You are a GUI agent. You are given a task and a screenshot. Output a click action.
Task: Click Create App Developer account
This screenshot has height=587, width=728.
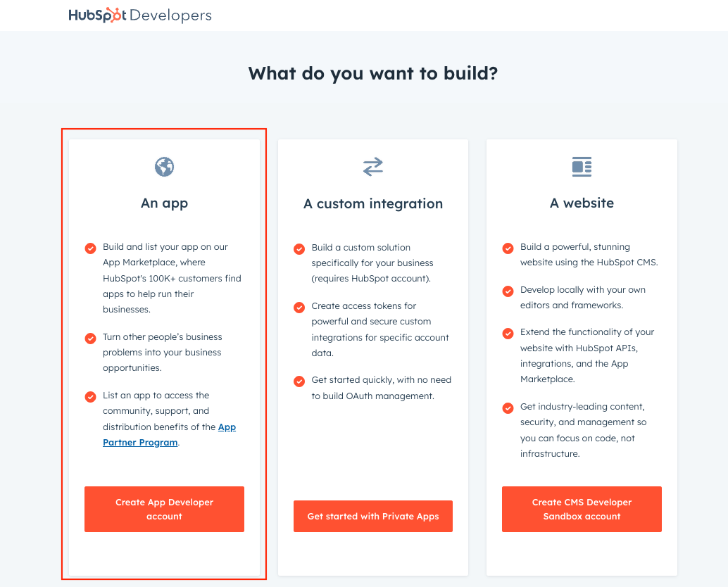[164, 509]
